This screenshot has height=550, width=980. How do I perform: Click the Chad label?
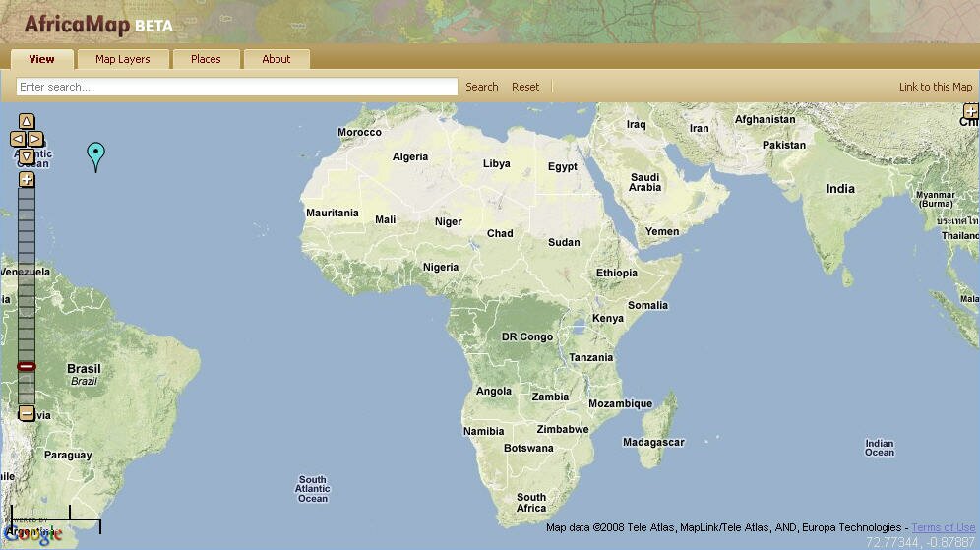click(500, 234)
